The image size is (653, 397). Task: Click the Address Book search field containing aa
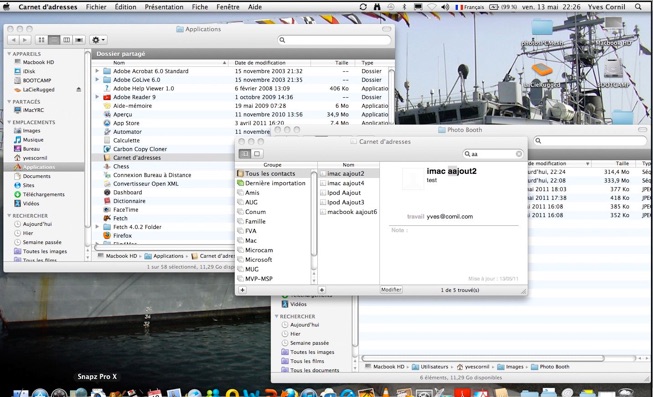tap(493, 154)
